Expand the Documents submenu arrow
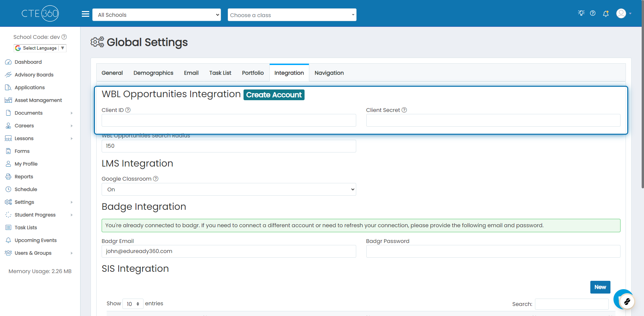This screenshot has width=644, height=316. tap(71, 113)
